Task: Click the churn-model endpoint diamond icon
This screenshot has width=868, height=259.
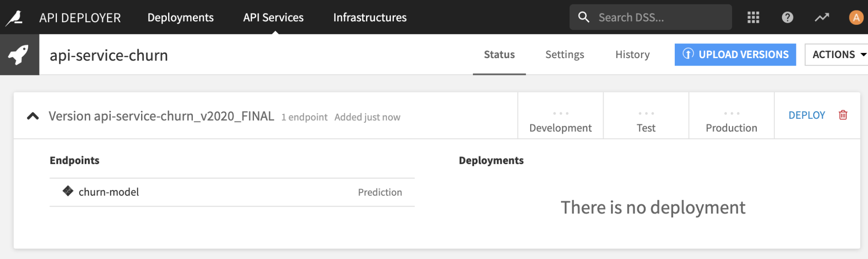Action: (x=68, y=191)
